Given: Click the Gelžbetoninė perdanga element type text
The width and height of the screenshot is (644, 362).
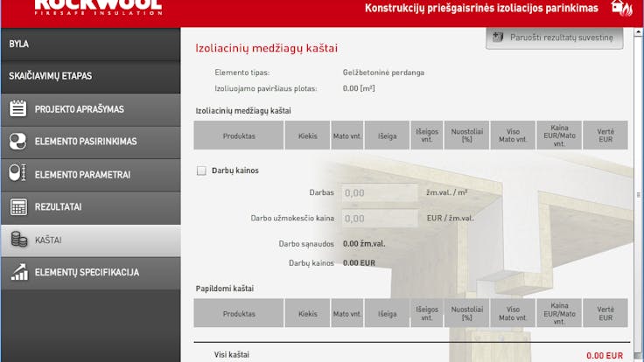Looking at the screenshot, I should click(x=383, y=73).
